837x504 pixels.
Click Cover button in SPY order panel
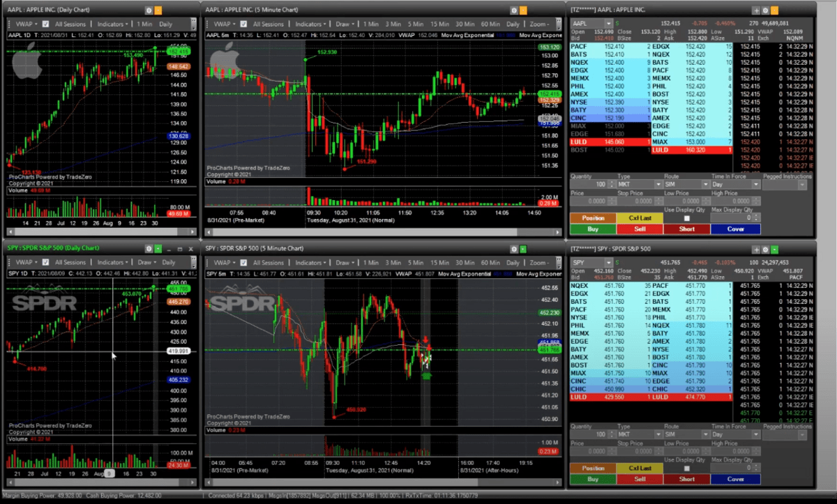click(735, 479)
